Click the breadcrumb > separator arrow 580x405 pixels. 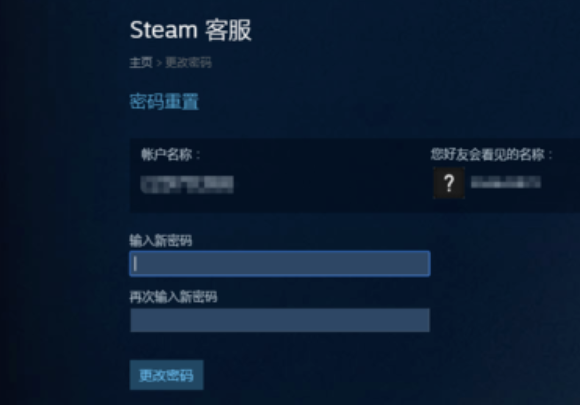159,63
